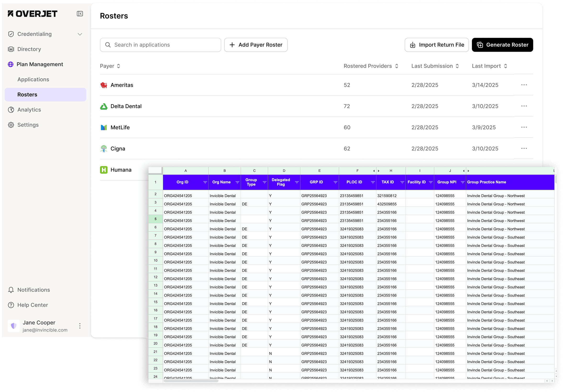Open Settings gear in sidebar

tap(11, 125)
